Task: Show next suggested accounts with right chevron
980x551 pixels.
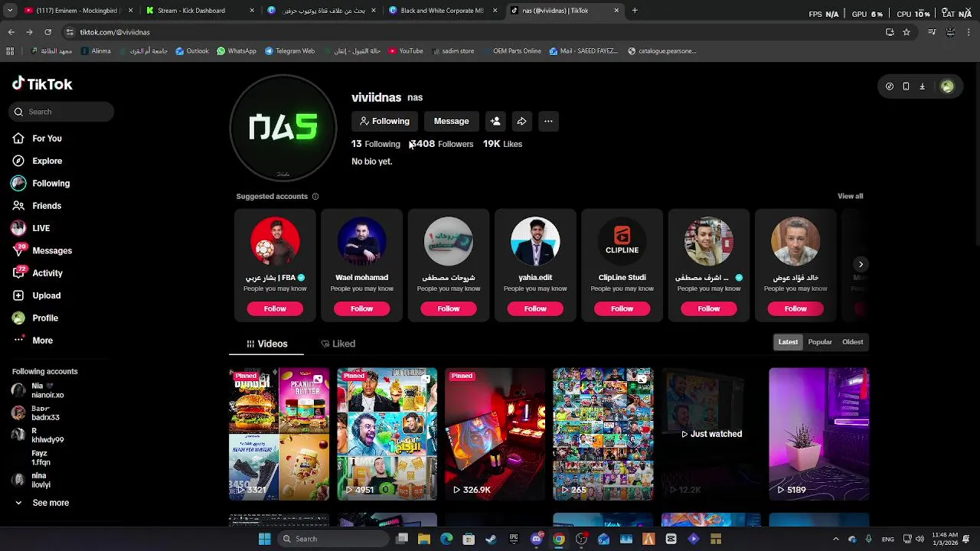Action: coord(861,265)
